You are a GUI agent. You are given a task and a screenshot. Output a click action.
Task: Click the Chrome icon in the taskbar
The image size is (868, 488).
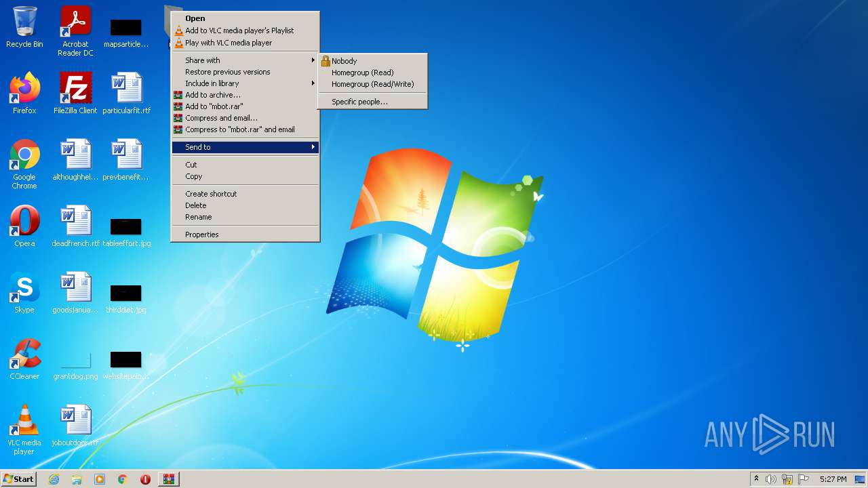(123, 479)
